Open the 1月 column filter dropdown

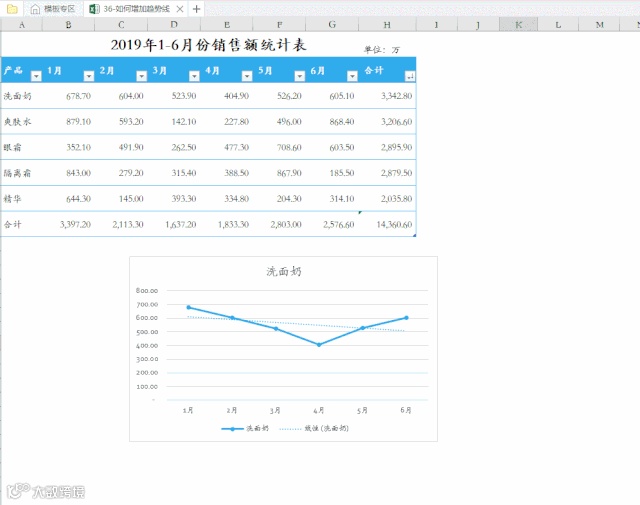89,76
